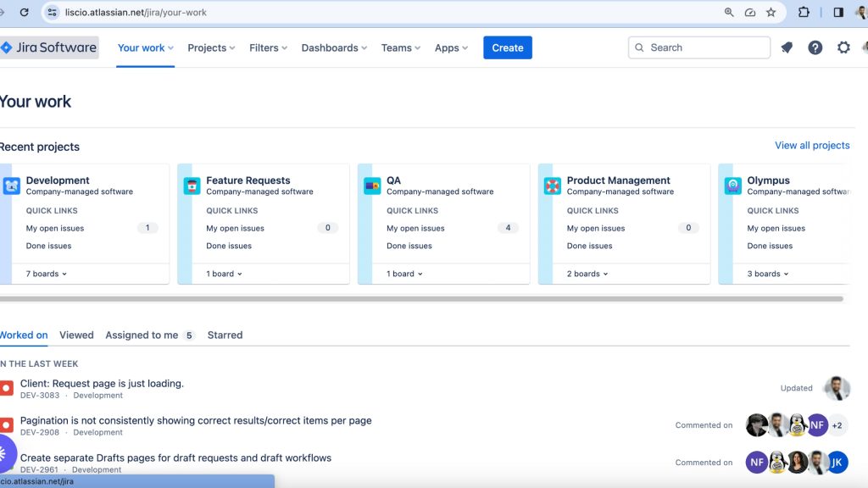This screenshot has height=488, width=868.
Task: Click the blue Create button
Action: click(508, 47)
